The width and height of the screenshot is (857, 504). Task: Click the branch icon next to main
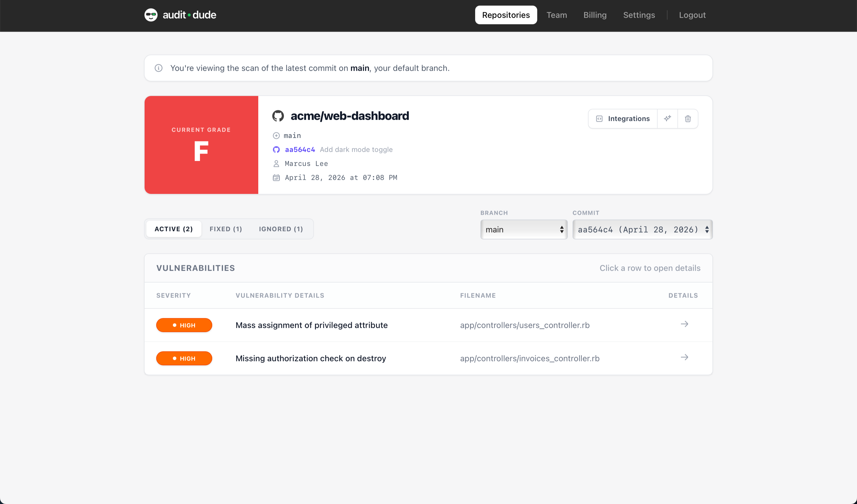pos(276,136)
